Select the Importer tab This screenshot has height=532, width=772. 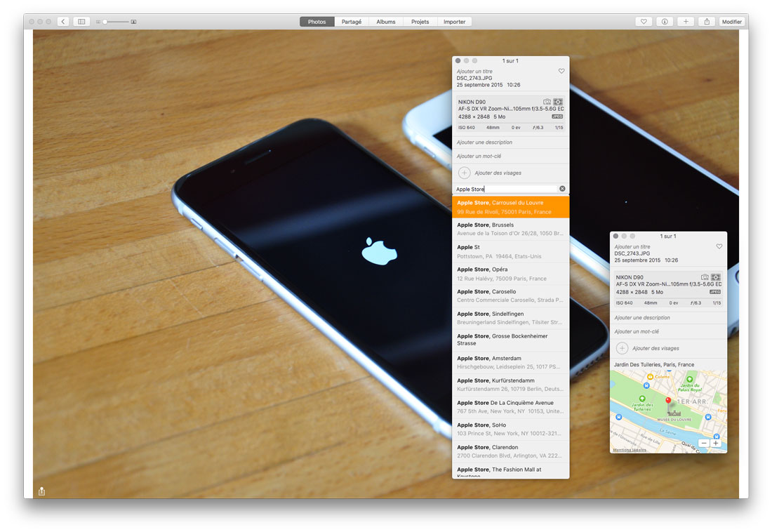(455, 22)
